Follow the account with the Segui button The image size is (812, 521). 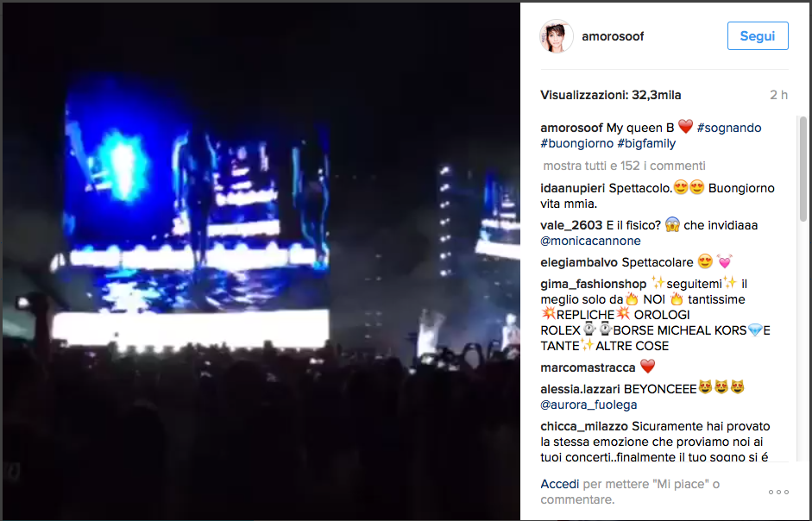pyautogui.click(x=758, y=35)
